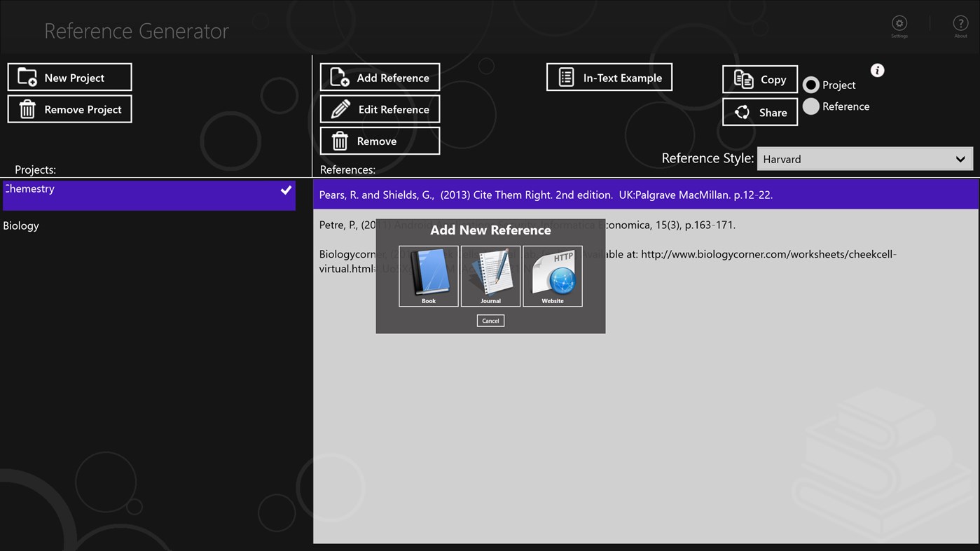Select the Project radio button

pos(810,85)
